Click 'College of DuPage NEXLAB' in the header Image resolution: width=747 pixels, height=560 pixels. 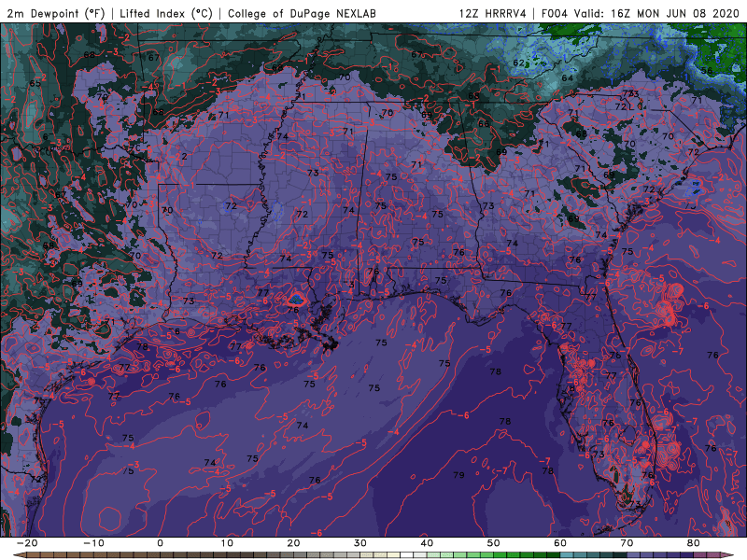(x=302, y=13)
